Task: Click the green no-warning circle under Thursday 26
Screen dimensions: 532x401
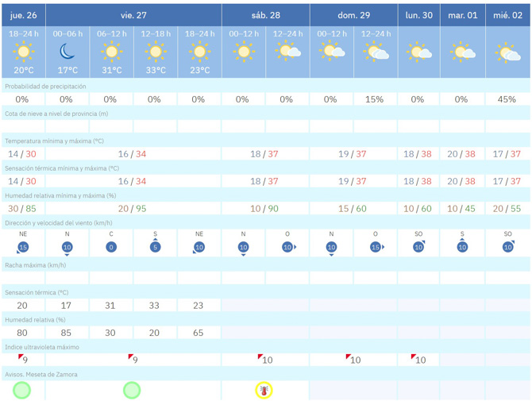Action: click(22, 390)
